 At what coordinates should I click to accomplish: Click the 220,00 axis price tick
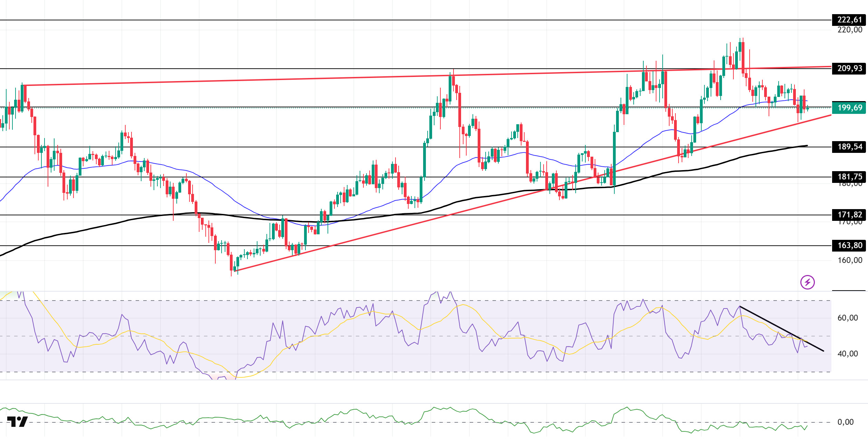pos(850,30)
